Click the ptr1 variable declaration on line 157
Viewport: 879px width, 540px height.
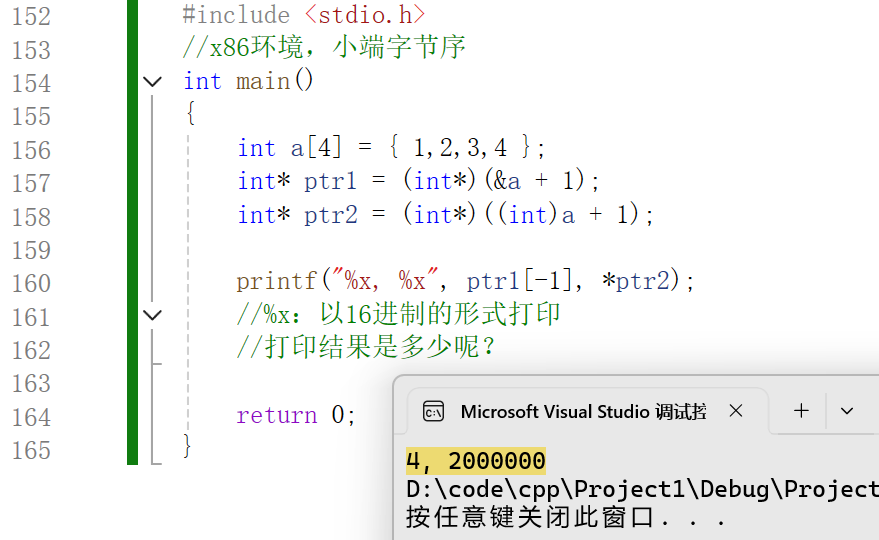tap(330, 181)
